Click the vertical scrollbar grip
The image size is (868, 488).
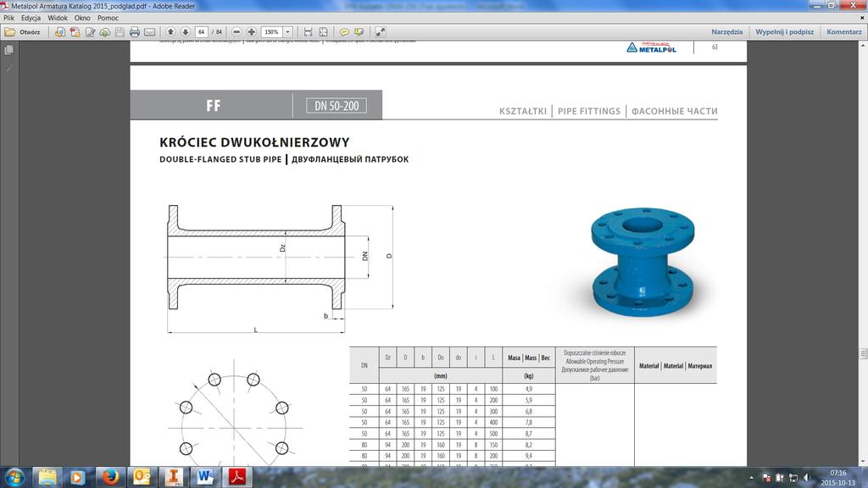(x=862, y=353)
